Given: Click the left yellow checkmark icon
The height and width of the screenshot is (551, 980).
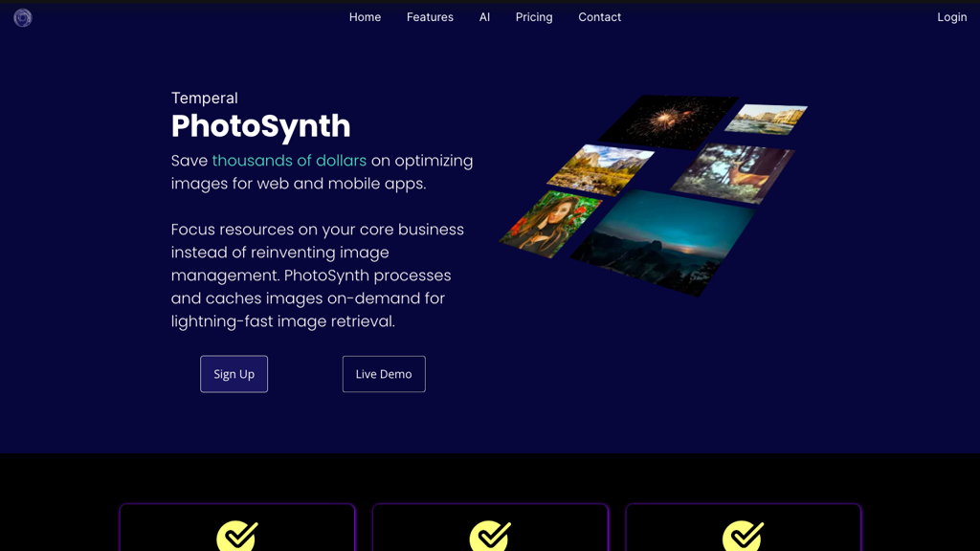Looking at the screenshot, I should [x=237, y=536].
